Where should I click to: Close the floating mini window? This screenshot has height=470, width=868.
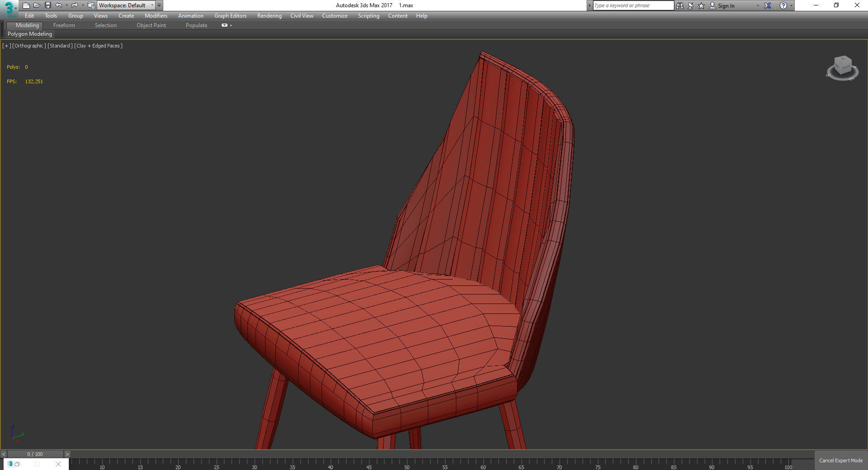58,464
